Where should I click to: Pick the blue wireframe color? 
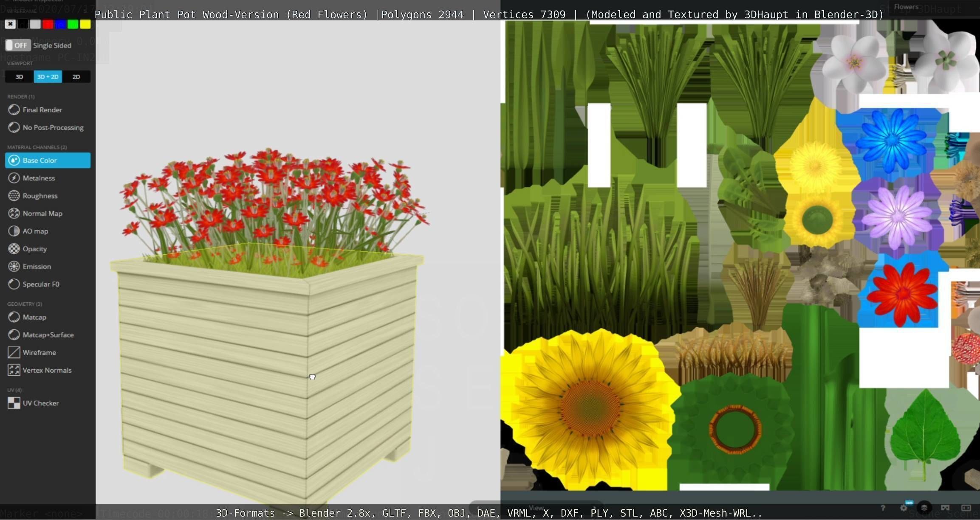click(x=60, y=24)
